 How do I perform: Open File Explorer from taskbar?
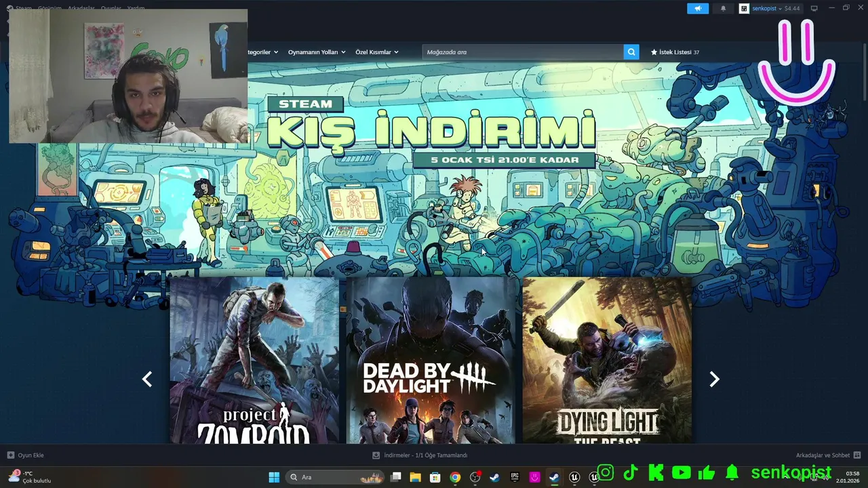point(416,477)
